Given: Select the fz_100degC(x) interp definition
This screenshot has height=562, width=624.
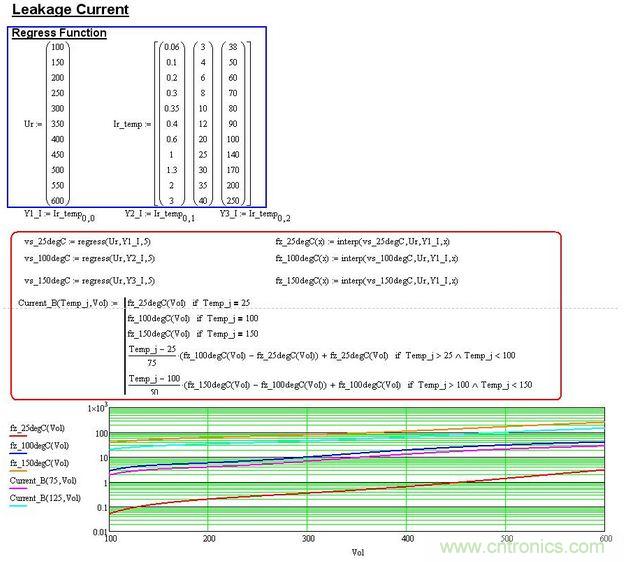Looking at the screenshot, I should 367,259.
